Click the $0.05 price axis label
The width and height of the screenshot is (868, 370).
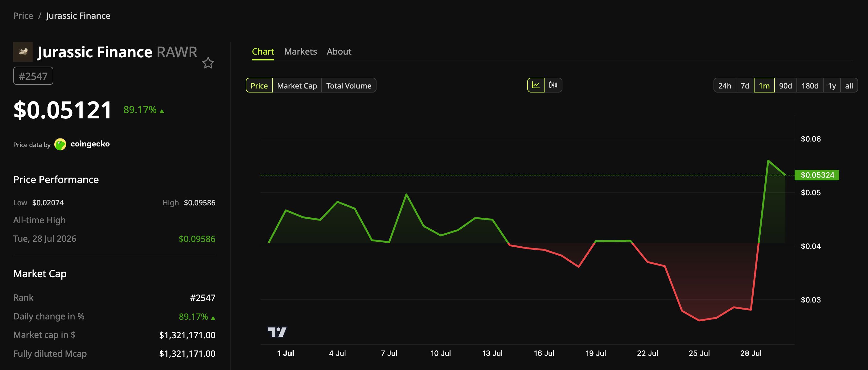point(811,192)
